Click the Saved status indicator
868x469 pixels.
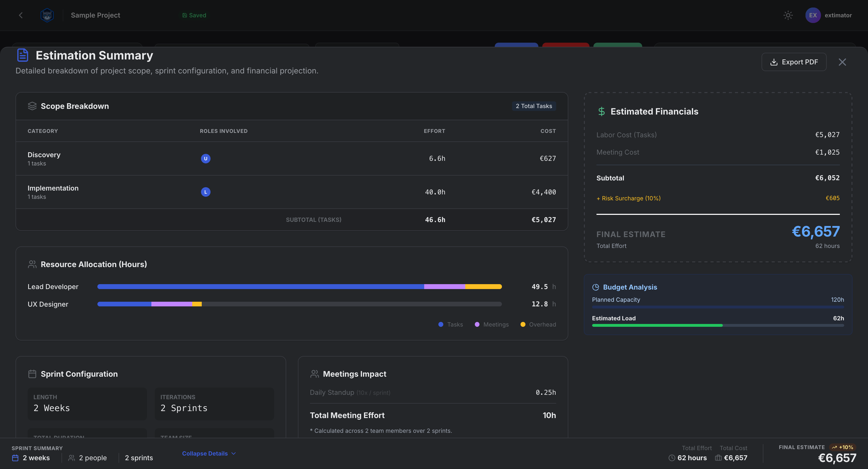(194, 15)
